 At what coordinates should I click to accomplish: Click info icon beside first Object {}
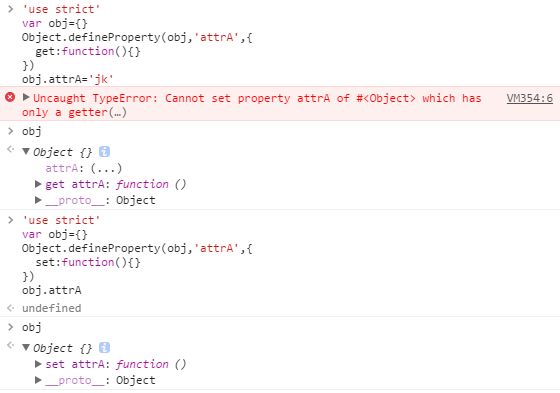[x=104, y=152]
